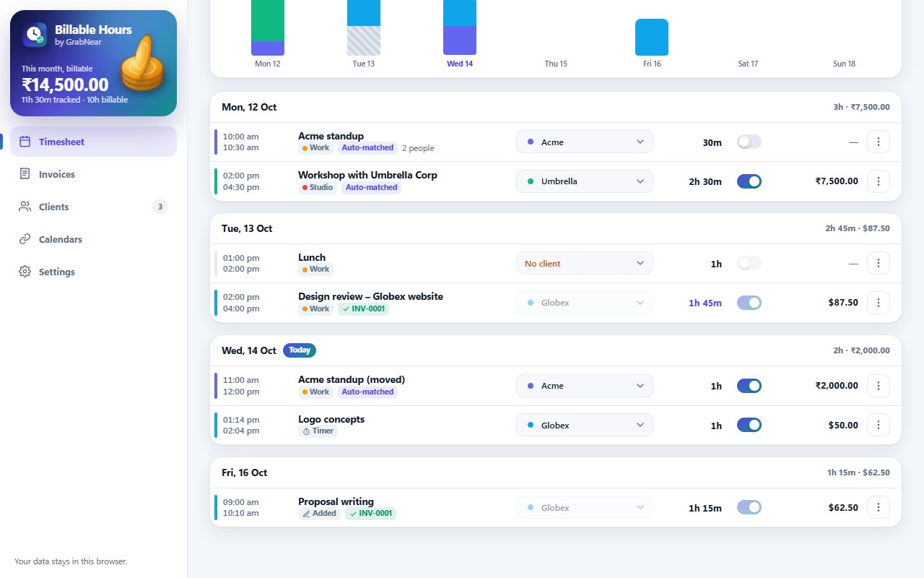The height and width of the screenshot is (578, 924).
Task: Open the Invoices section
Action: coord(93,174)
